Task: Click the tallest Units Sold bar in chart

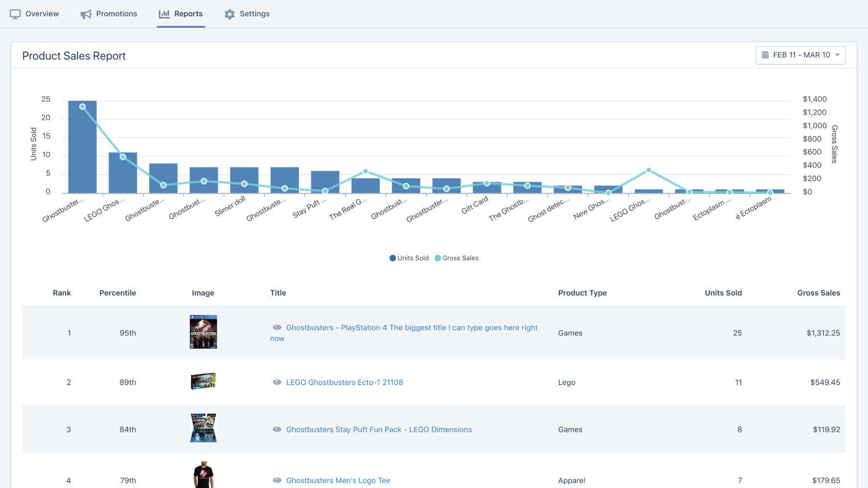Action: (82, 152)
